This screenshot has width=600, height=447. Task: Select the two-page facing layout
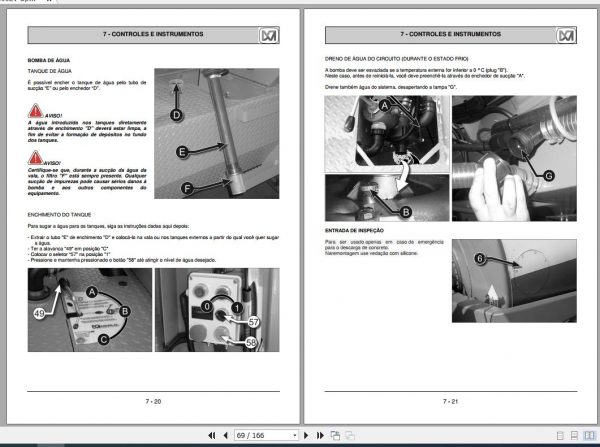[589, 436]
